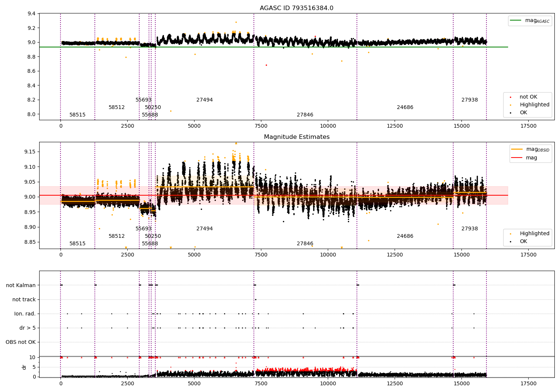
Task: Click OBSID label 27494 in the top plot
Action: click(x=204, y=100)
